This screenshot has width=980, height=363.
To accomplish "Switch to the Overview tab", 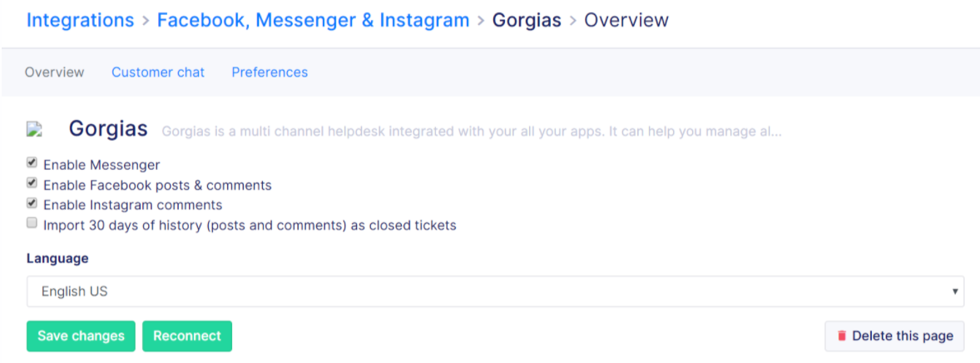I will (x=54, y=72).
